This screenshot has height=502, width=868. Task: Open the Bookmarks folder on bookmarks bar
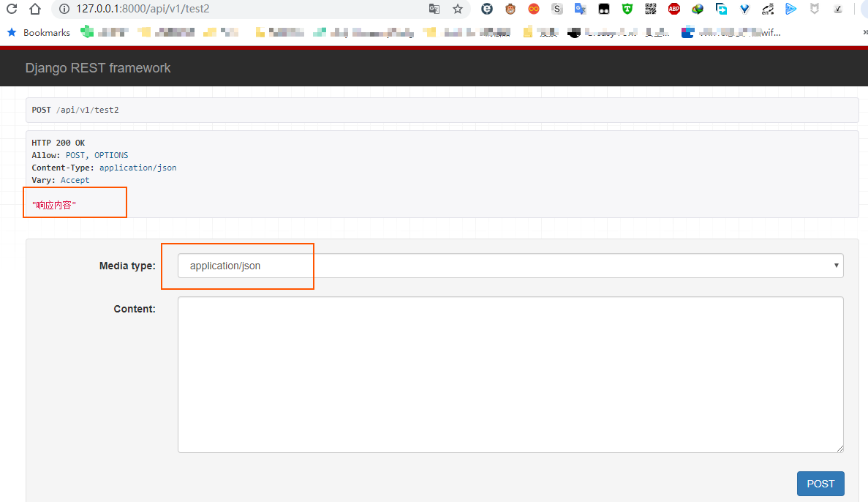tap(38, 33)
